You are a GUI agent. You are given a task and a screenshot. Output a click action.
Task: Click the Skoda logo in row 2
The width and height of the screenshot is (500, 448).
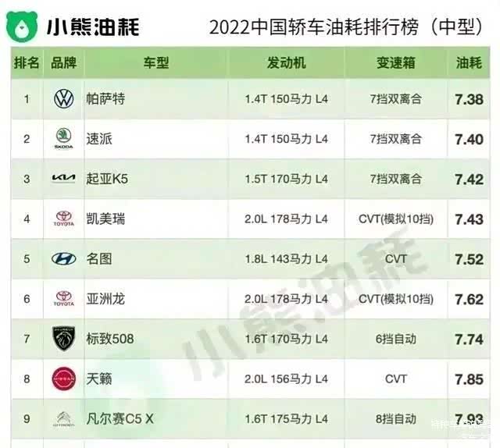click(x=63, y=139)
